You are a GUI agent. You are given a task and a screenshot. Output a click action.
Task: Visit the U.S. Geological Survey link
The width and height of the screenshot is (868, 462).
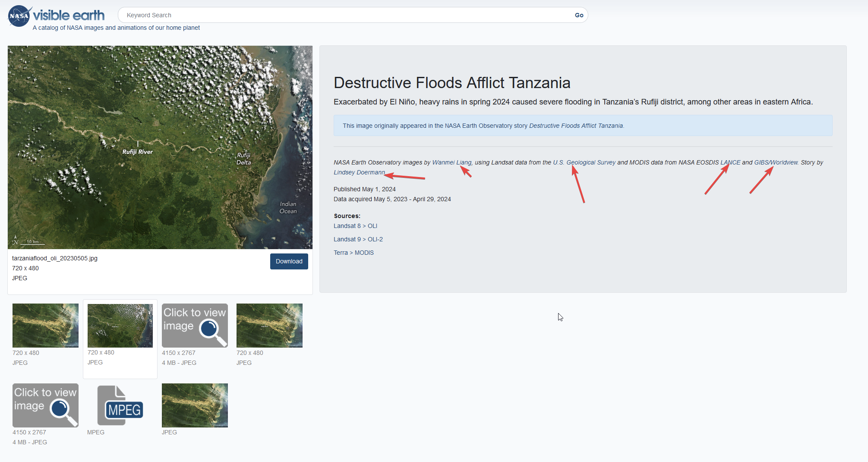(x=584, y=162)
